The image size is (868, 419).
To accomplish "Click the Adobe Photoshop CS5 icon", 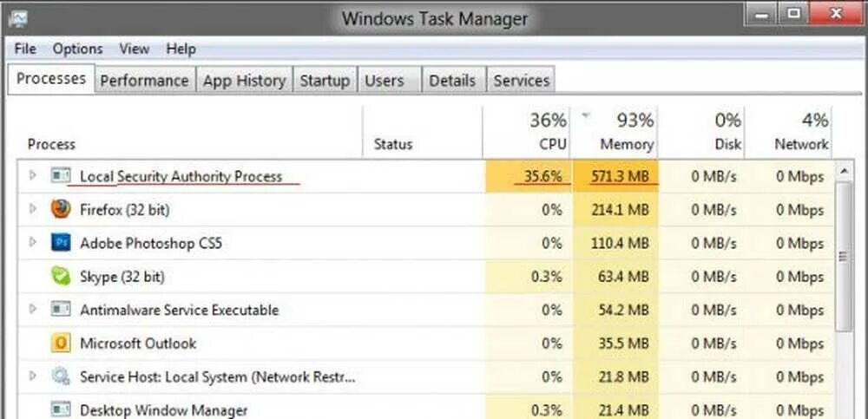I will [x=60, y=243].
